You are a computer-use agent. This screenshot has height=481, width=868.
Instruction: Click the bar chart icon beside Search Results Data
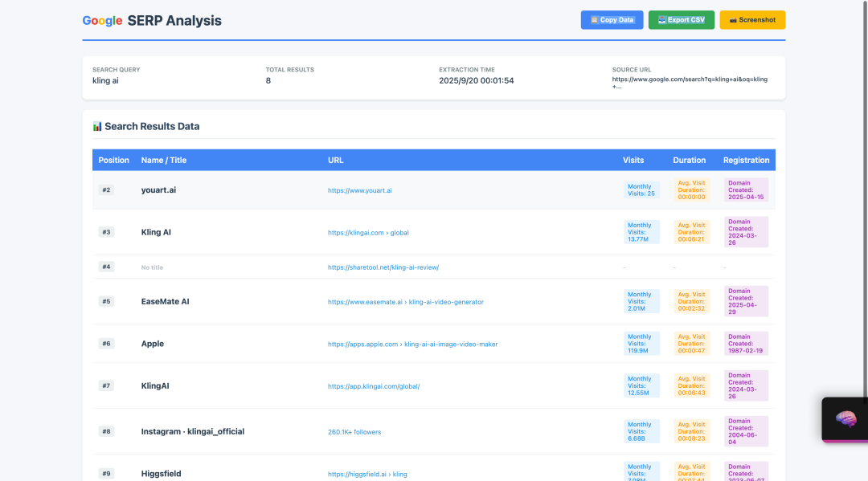tap(97, 127)
